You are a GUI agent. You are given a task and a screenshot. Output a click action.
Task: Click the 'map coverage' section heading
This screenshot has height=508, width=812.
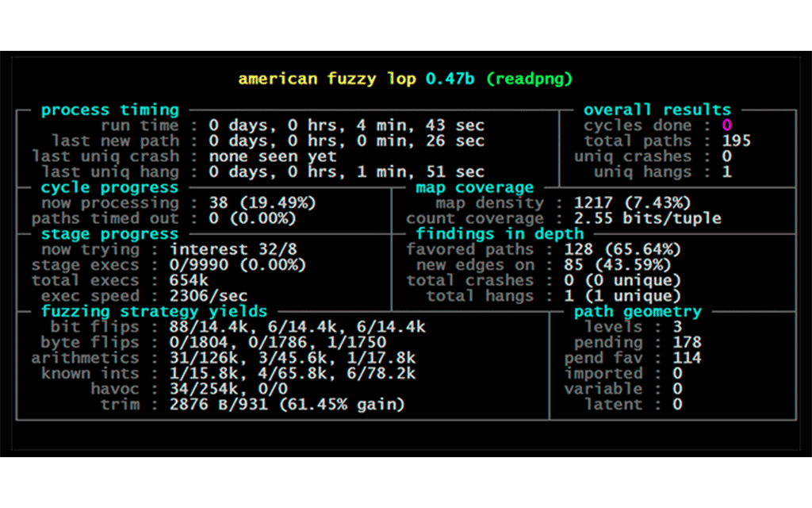coord(474,188)
